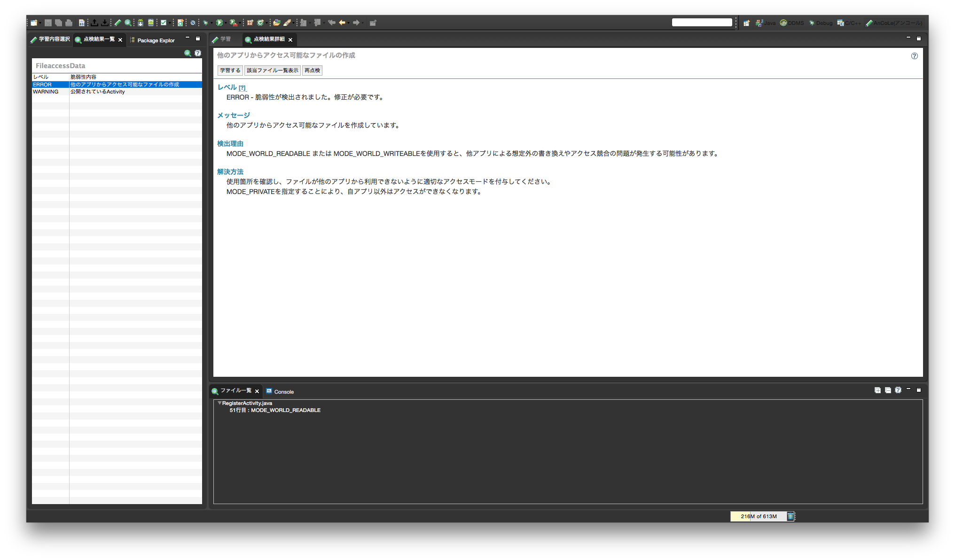Image resolution: width=955 pixels, height=560 pixels.
Task: Collapse the RegisterActivity.java tree node
Action: [219, 403]
